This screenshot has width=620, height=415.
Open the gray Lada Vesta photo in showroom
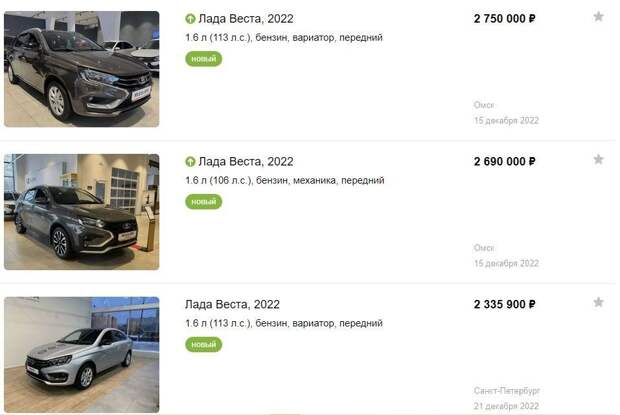(x=82, y=212)
